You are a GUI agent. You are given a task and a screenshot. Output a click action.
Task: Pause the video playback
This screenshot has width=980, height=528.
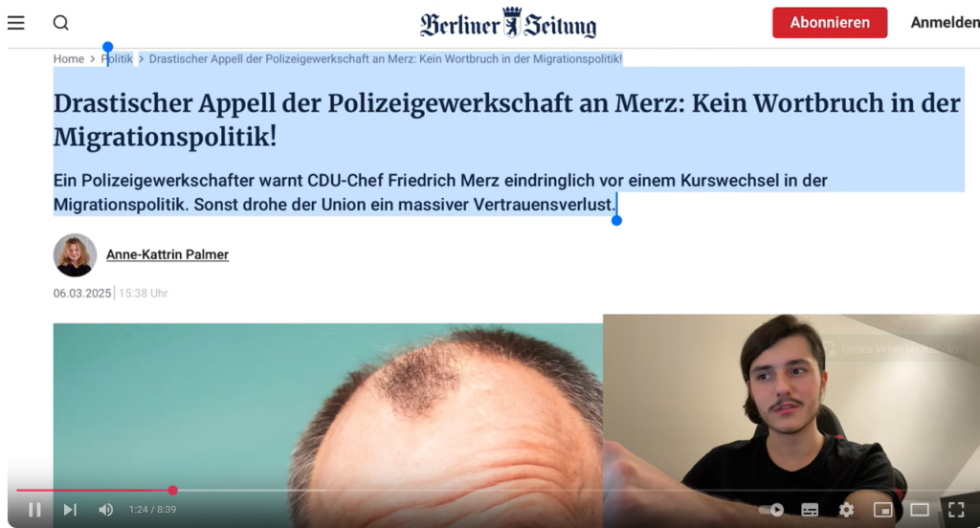[x=35, y=510]
